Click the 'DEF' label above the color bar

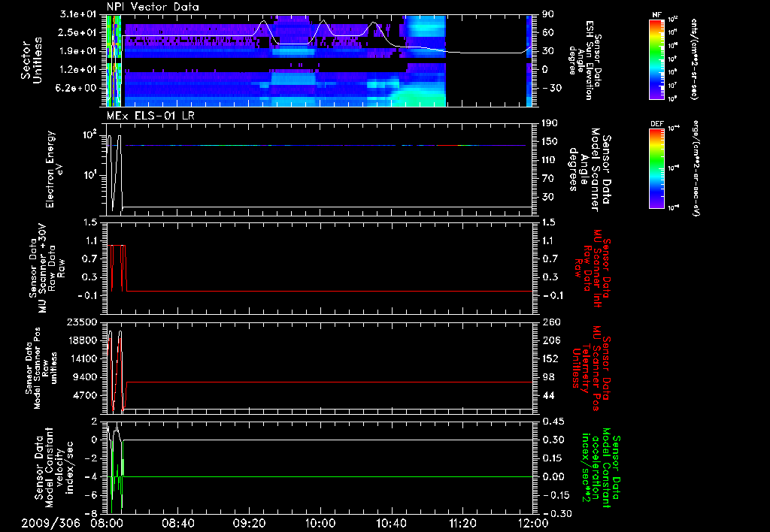click(x=656, y=124)
